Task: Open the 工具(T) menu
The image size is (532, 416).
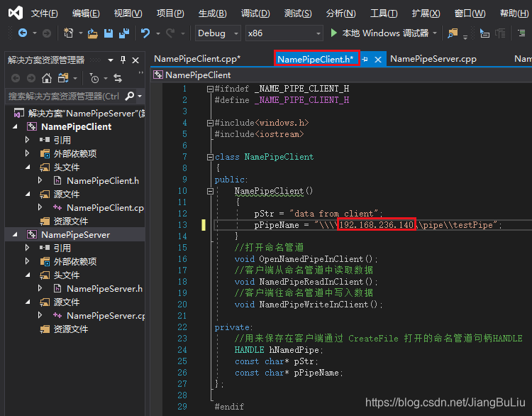Action: click(x=384, y=13)
